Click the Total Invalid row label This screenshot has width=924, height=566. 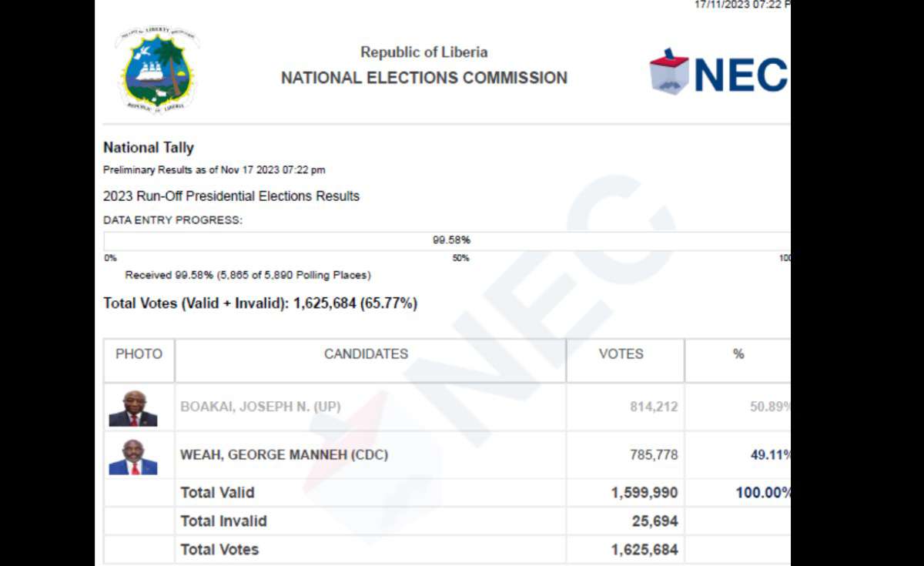click(223, 521)
